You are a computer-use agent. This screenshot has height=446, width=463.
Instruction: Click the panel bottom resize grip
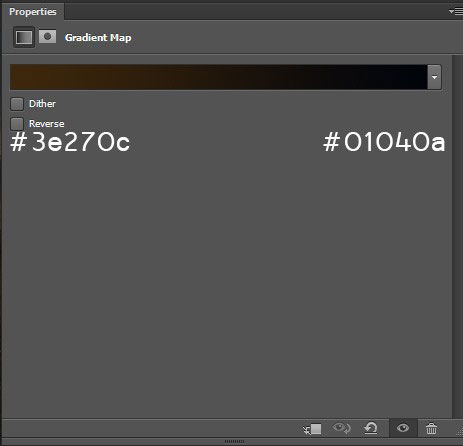pyautogui.click(x=234, y=442)
